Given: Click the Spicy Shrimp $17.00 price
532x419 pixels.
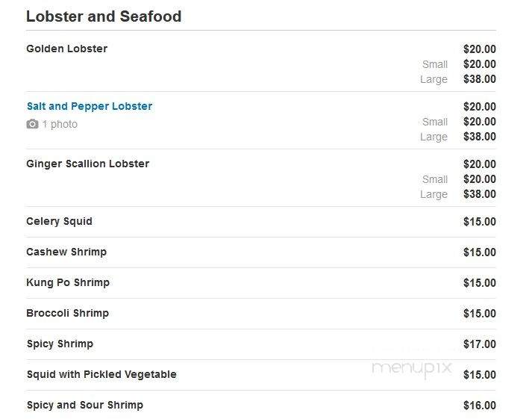Looking at the screenshot, I should 480,344.
